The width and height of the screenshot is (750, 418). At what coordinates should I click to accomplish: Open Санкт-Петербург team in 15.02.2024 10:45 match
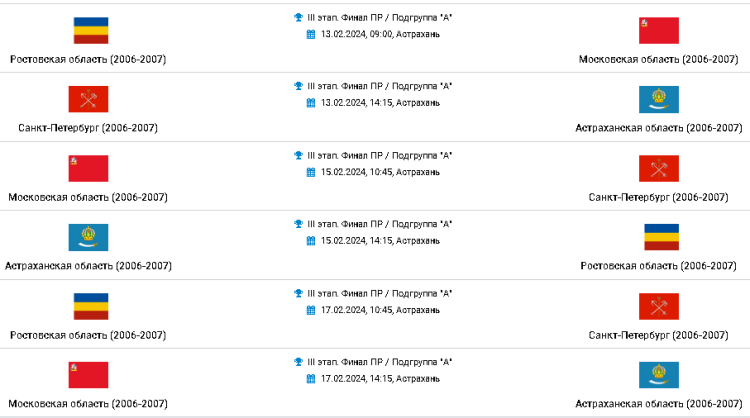pyautogui.click(x=659, y=197)
